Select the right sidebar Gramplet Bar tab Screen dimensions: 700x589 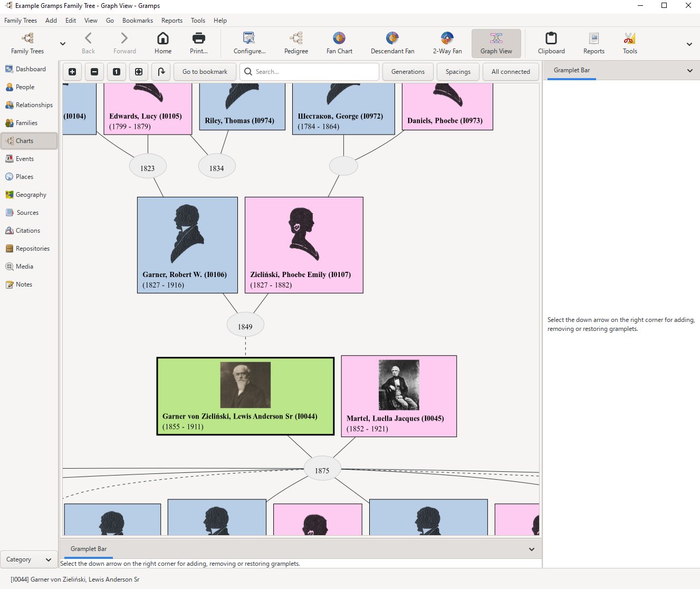[x=572, y=70]
